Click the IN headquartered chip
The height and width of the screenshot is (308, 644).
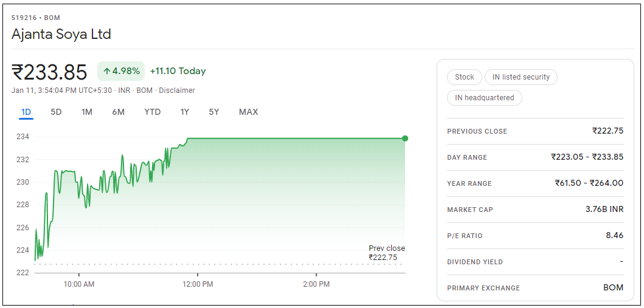click(485, 98)
